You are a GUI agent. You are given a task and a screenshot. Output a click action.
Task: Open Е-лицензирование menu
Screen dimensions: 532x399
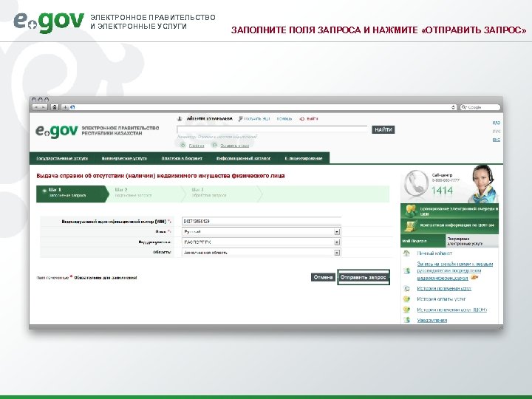(304, 158)
